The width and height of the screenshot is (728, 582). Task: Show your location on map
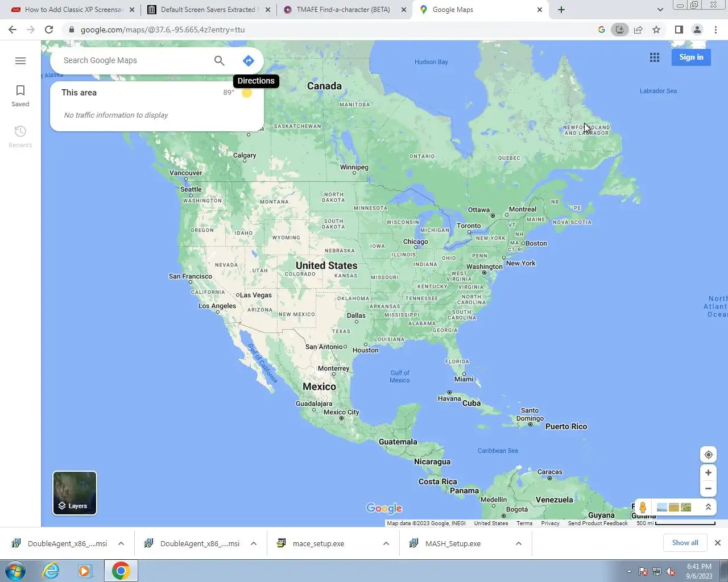click(x=709, y=455)
